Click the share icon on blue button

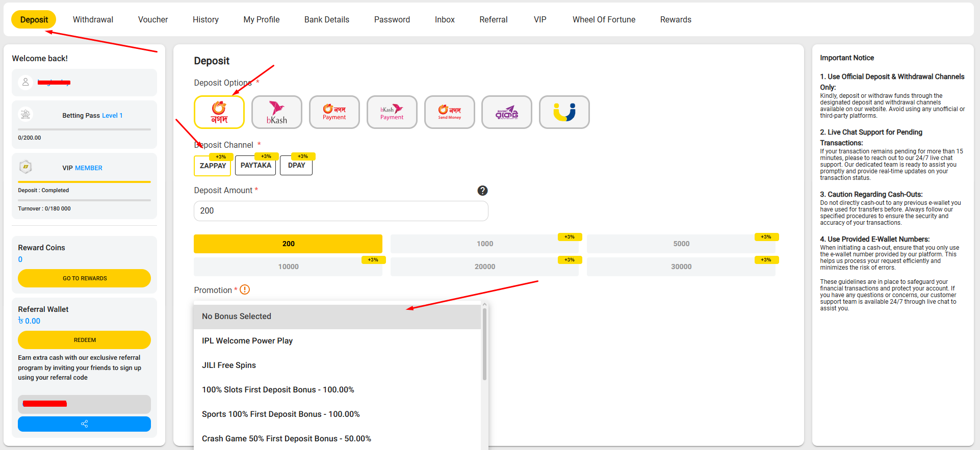[84, 424]
